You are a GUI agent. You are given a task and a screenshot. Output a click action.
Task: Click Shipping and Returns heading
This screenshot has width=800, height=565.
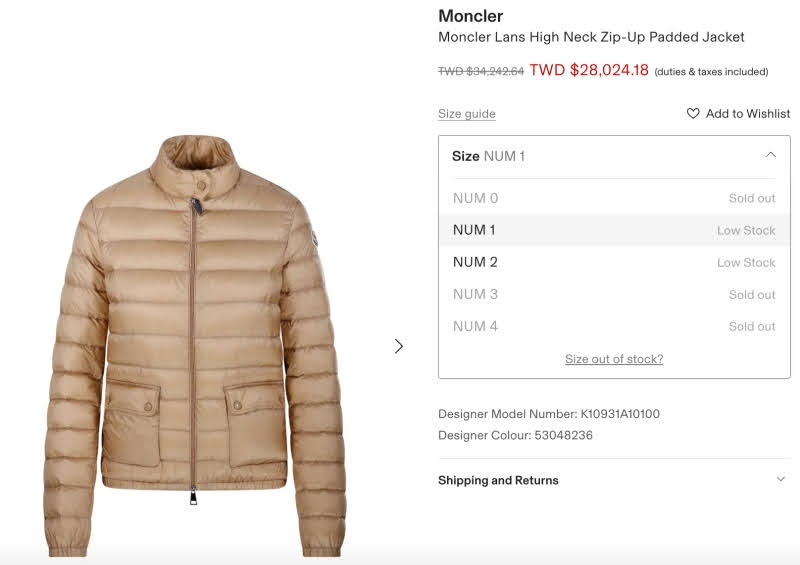click(x=498, y=480)
